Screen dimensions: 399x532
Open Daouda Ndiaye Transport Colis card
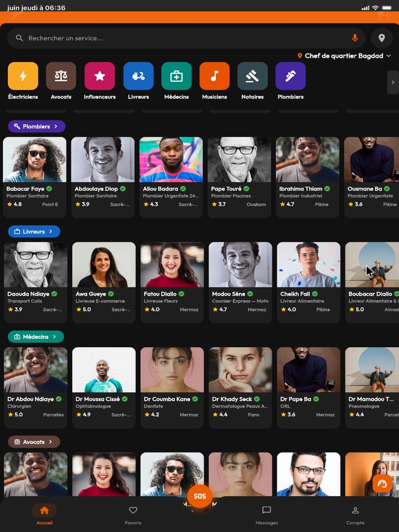[36, 282]
